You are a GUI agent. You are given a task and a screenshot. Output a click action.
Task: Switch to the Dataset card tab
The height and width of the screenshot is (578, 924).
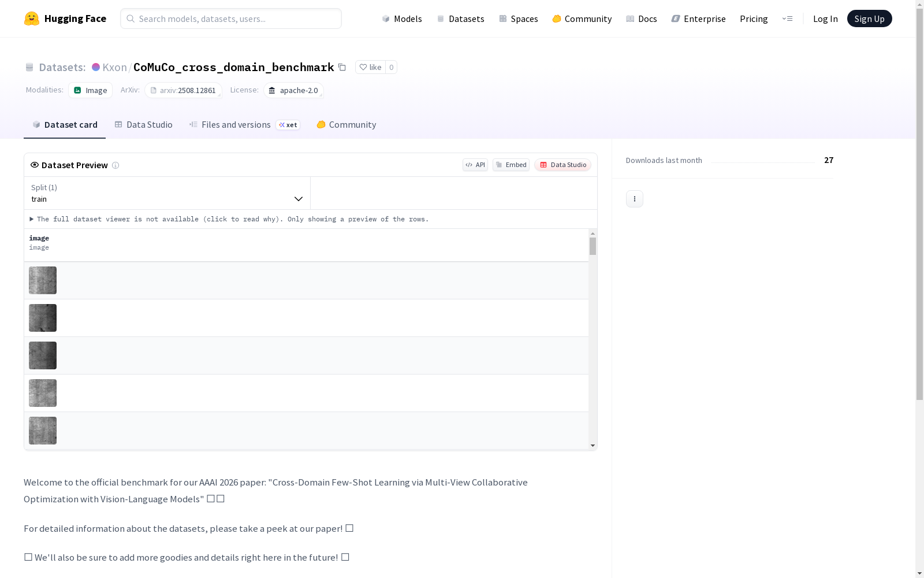[x=65, y=125]
